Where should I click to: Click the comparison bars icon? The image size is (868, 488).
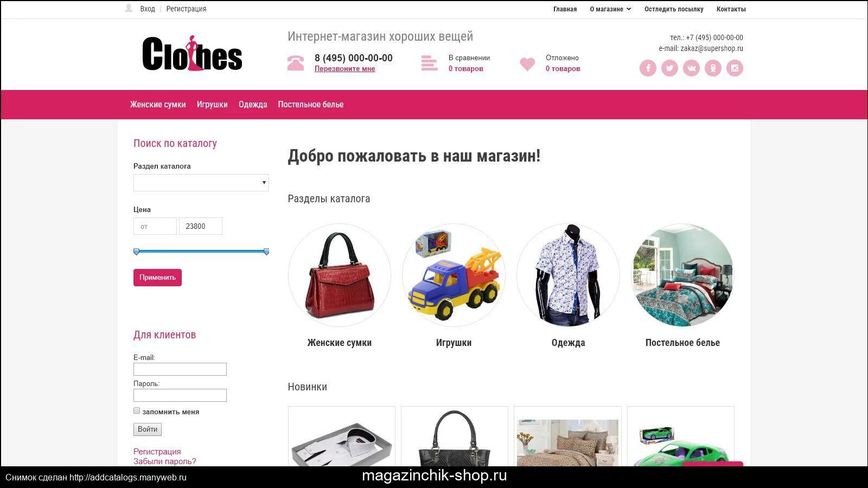coord(429,63)
